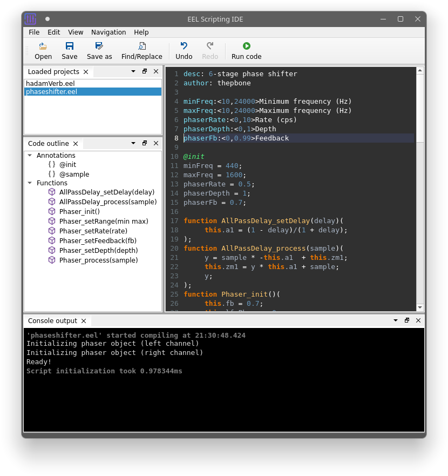Click the Save as toolbar icon
This screenshot has height=476, width=448.
point(99,46)
